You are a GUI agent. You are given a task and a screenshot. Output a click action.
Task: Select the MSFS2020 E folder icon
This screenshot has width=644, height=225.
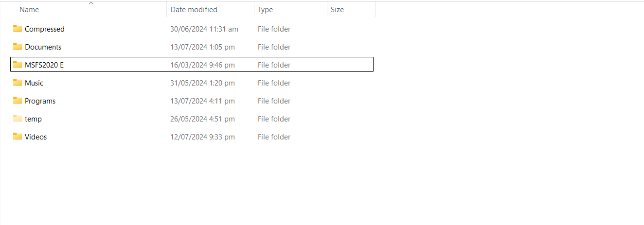tap(18, 65)
